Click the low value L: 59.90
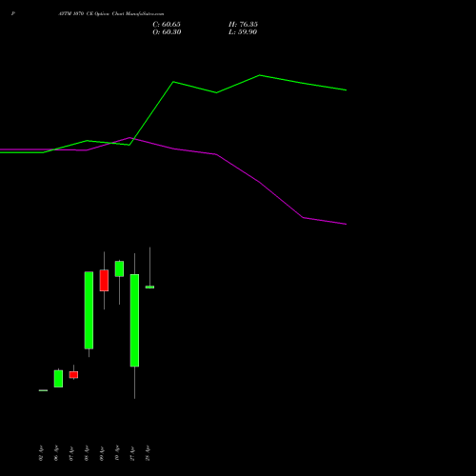 (243, 32)
